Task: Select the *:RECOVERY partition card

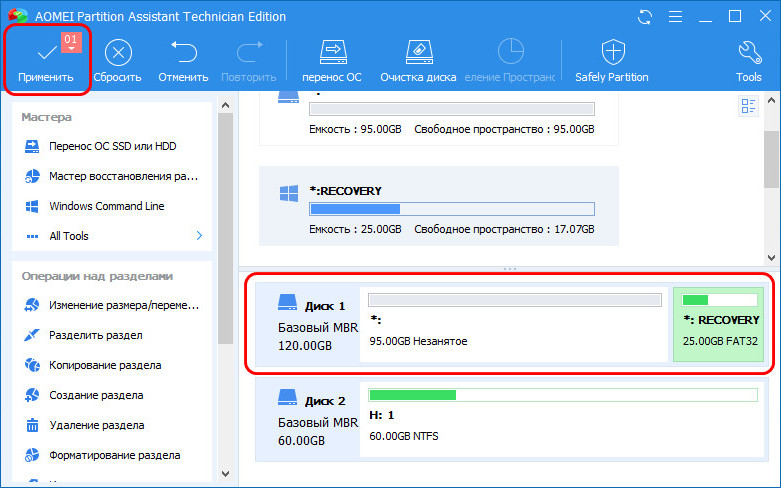Action: (439, 206)
